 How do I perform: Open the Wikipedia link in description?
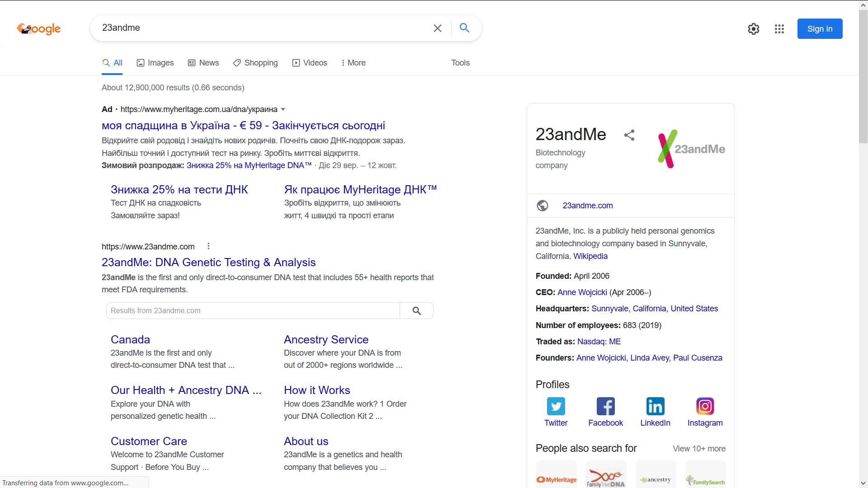[x=590, y=256]
